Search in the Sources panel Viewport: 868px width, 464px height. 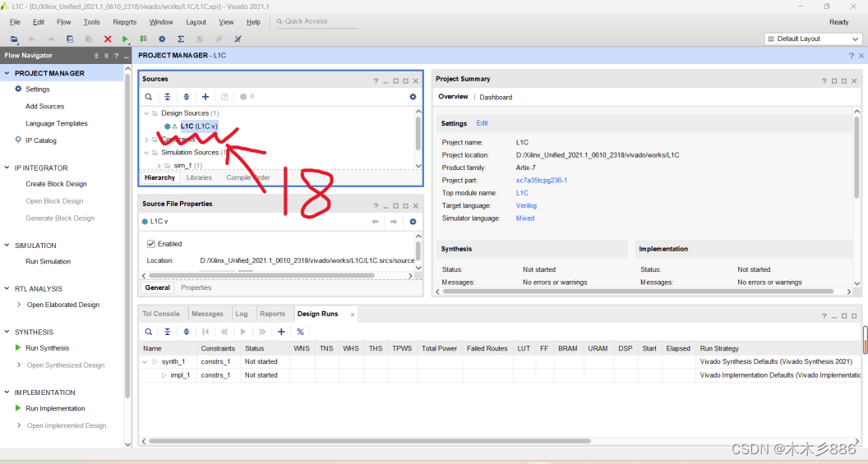click(148, 97)
